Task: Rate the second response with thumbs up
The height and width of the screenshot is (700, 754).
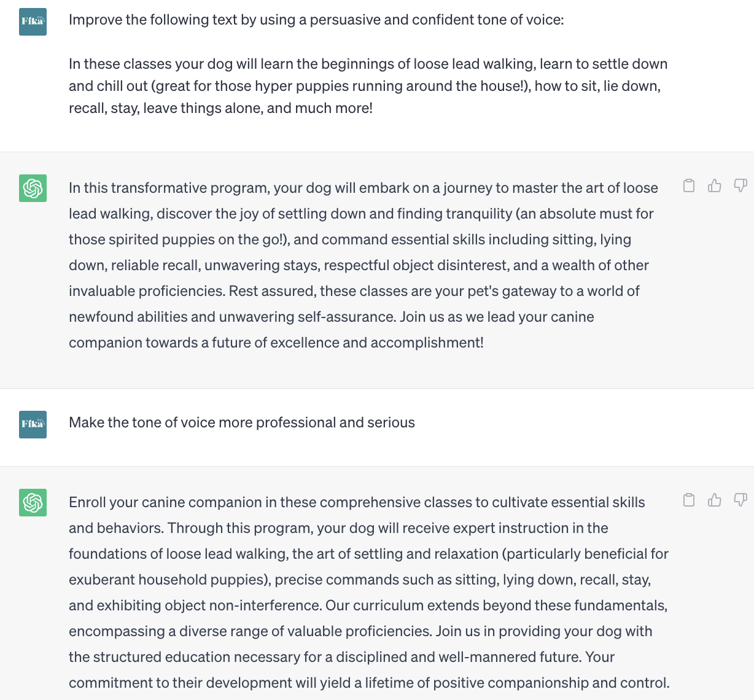Action: click(x=714, y=499)
